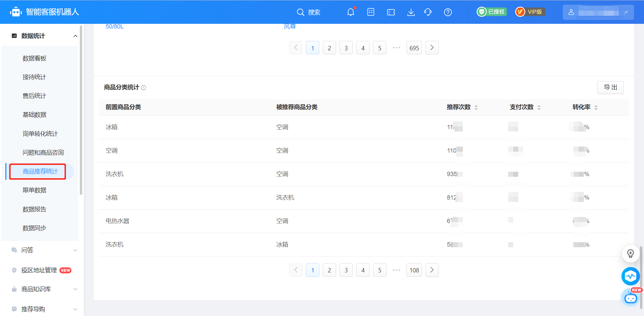Jump to last page 108

(414, 270)
